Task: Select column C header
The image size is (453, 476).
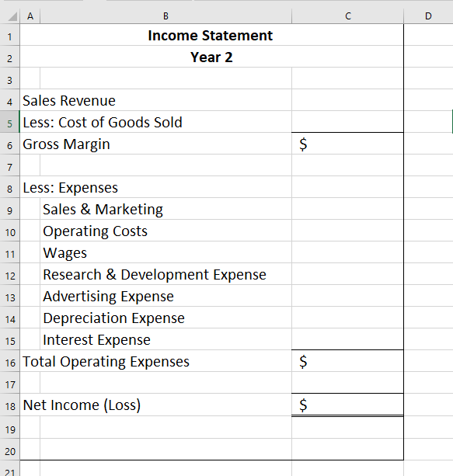Action: [x=348, y=16]
